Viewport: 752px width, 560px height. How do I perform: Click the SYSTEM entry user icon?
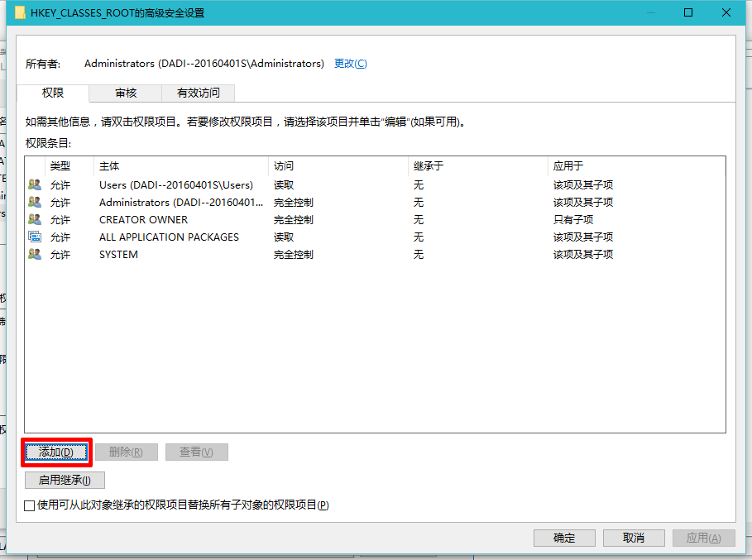point(35,255)
